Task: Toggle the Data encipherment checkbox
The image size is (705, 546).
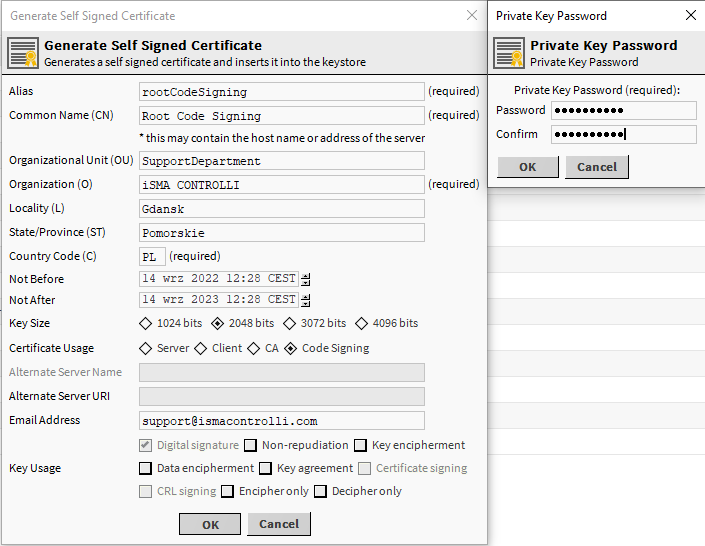Action: [146, 468]
